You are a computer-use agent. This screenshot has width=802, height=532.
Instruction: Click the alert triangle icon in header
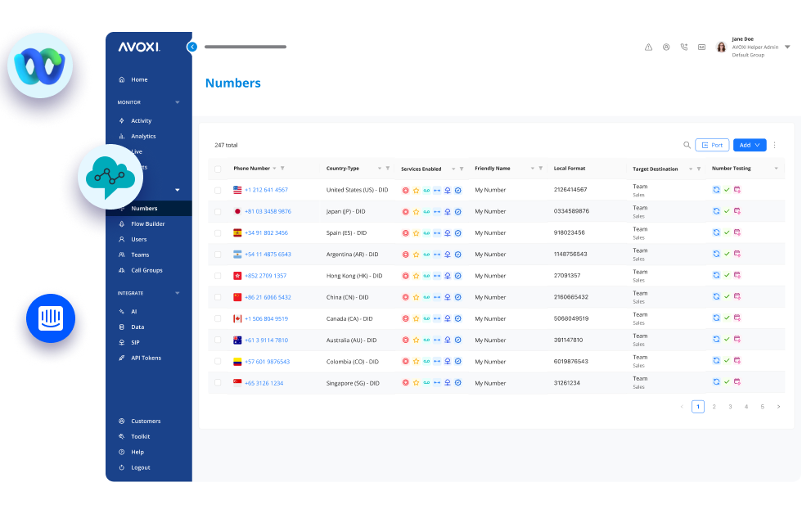648,47
